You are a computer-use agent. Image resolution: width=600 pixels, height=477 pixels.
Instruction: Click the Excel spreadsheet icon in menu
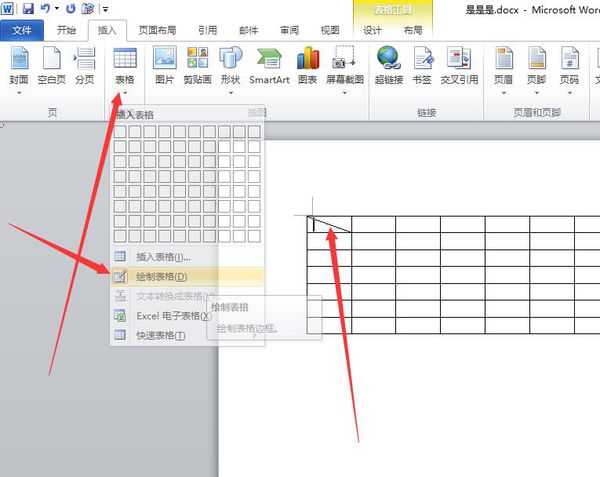pos(120,316)
